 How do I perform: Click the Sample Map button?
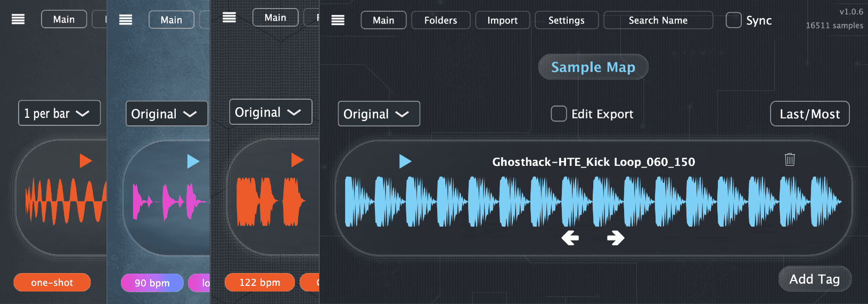(593, 67)
